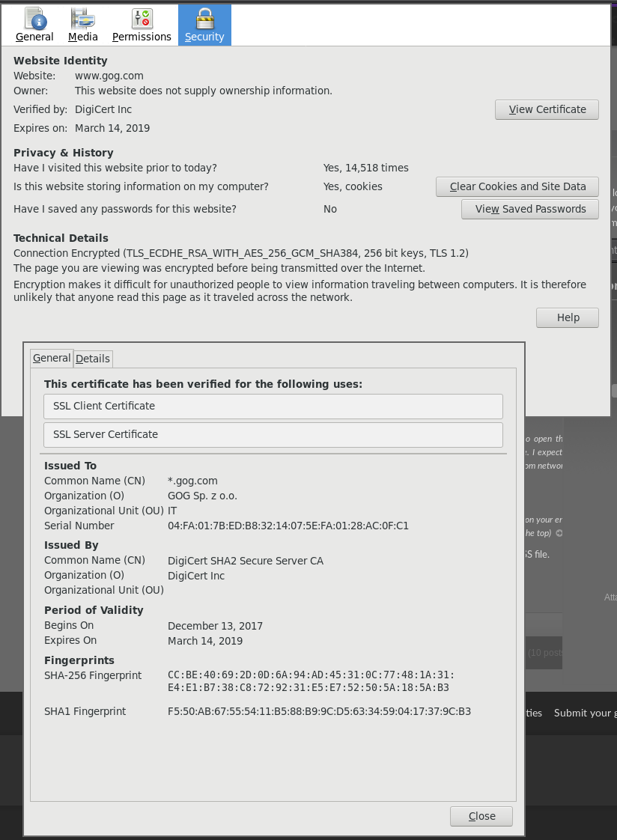
Task: Click Clear Cookies and Site Data
Action: tap(517, 186)
